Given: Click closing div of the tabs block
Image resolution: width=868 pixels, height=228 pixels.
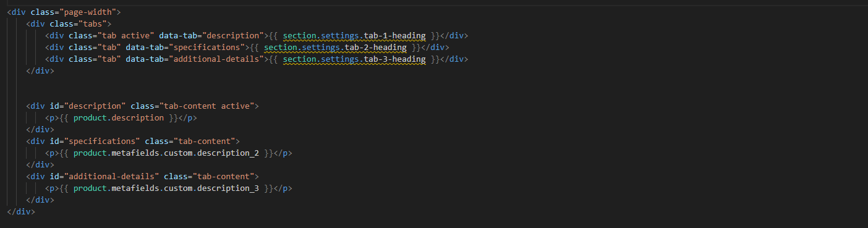Looking at the screenshot, I should [x=40, y=71].
